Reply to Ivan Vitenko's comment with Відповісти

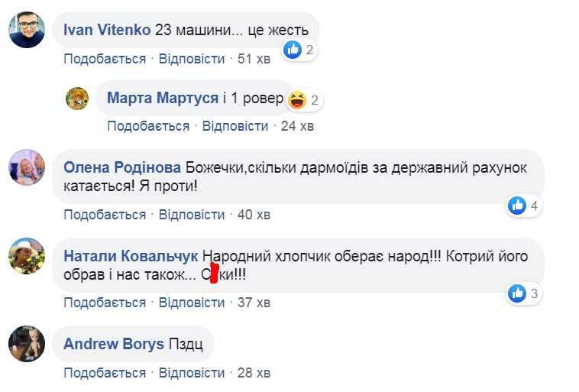tap(192, 59)
